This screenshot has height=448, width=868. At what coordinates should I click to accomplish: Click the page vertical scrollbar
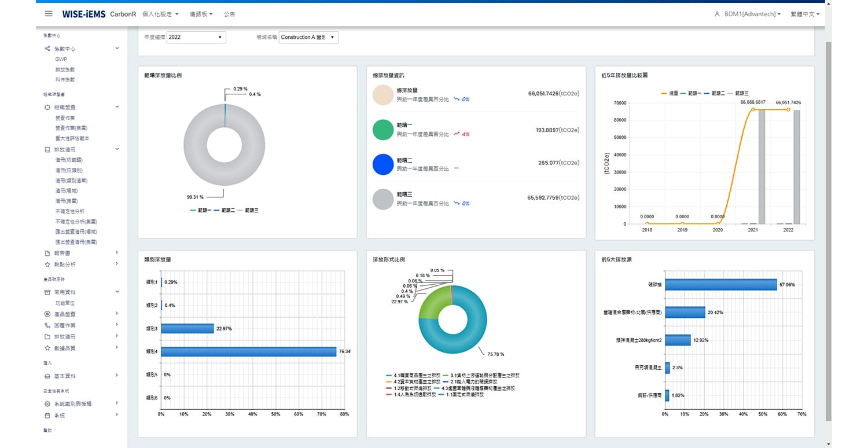pos(828,232)
